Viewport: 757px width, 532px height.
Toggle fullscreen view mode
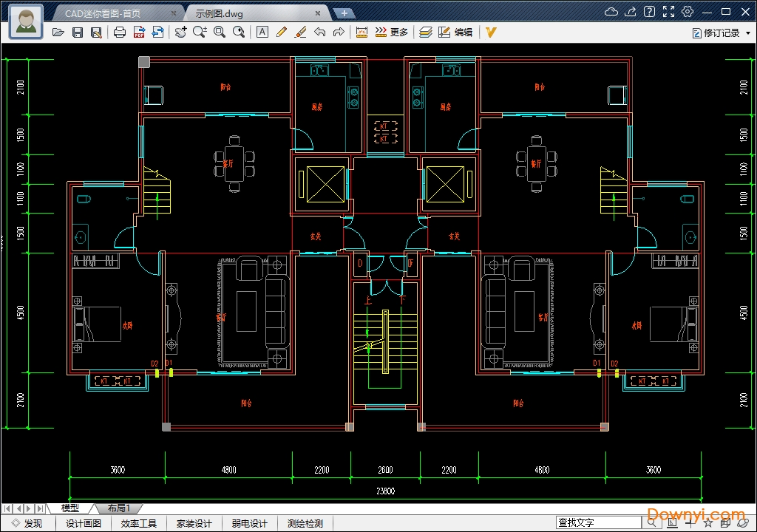tap(668, 12)
